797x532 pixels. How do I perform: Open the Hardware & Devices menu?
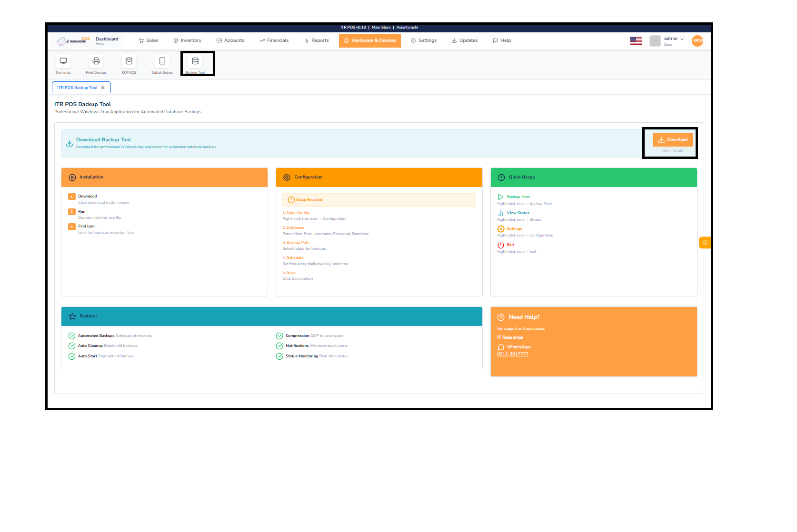click(x=370, y=40)
